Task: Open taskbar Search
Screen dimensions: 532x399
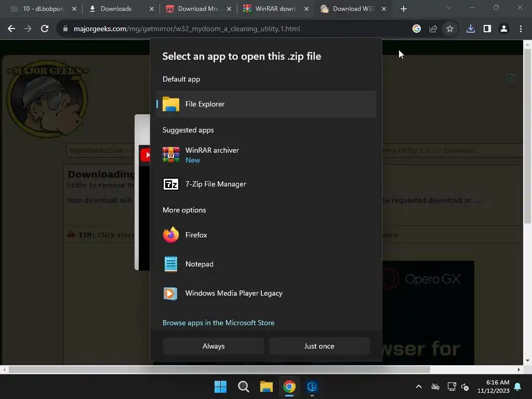Action: (x=243, y=387)
